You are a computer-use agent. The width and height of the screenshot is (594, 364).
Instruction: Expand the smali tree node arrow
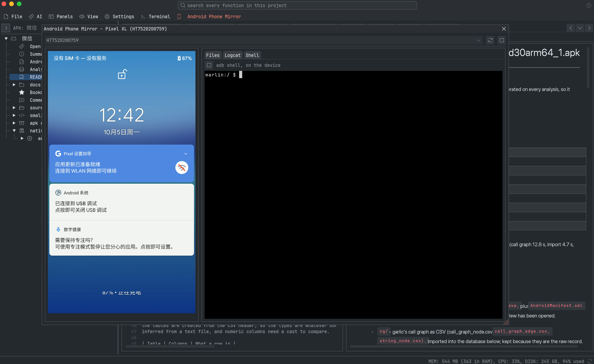14,116
